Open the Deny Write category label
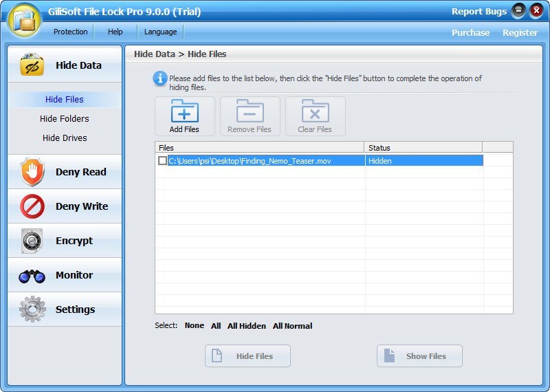The image size is (550, 392). pyautogui.click(x=82, y=206)
